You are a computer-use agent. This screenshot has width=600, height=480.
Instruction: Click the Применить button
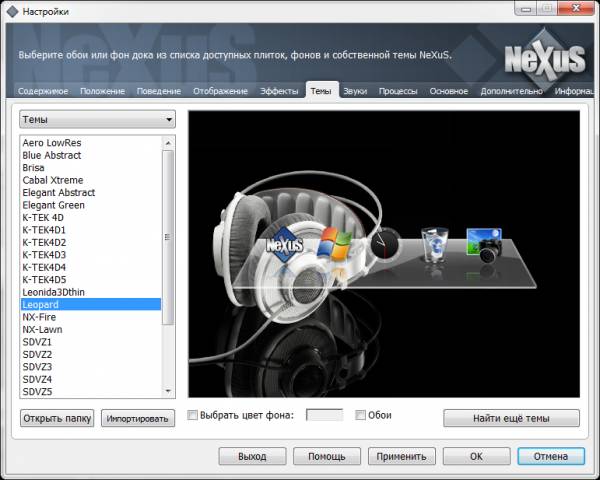(x=401, y=456)
